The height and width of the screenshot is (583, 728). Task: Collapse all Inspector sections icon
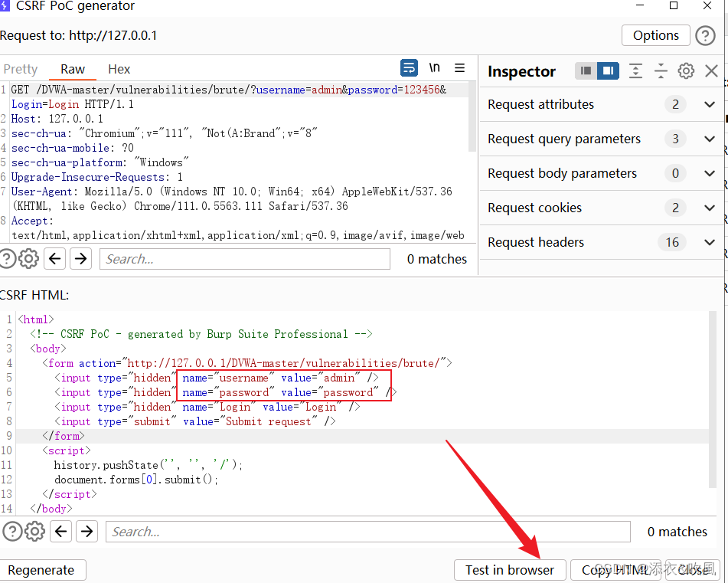(x=661, y=71)
